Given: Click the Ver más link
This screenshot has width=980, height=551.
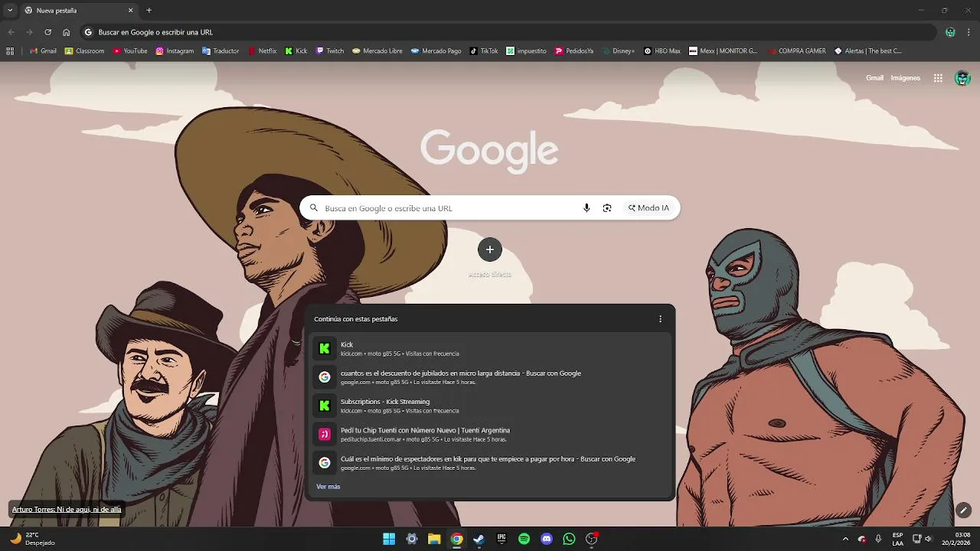Looking at the screenshot, I should pos(328,487).
